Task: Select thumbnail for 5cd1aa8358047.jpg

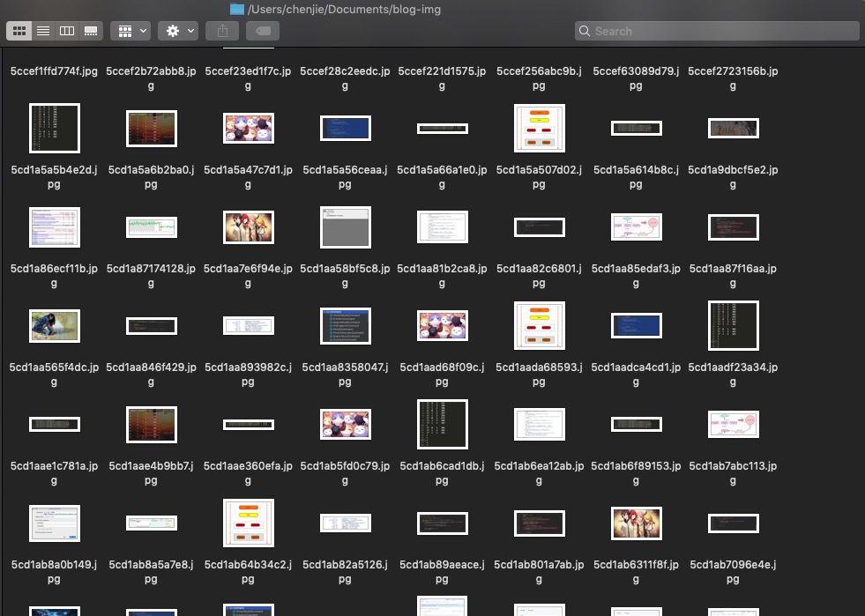Action: (x=346, y=325)
